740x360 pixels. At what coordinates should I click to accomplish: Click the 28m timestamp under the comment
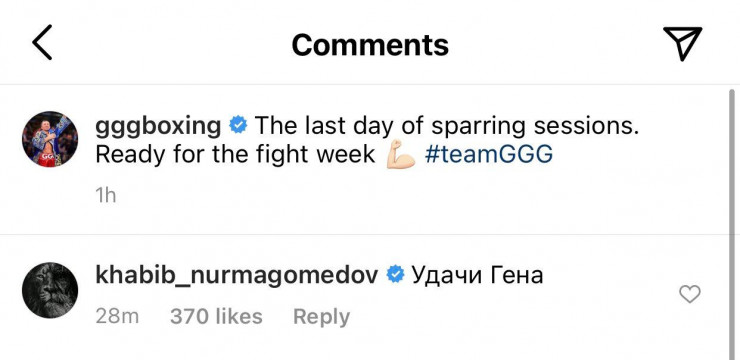117,316
